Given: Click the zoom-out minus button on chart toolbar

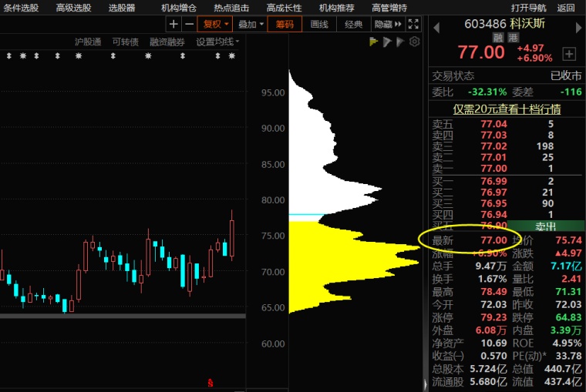Looking at the screenshot, I should (x=189, y=25).
